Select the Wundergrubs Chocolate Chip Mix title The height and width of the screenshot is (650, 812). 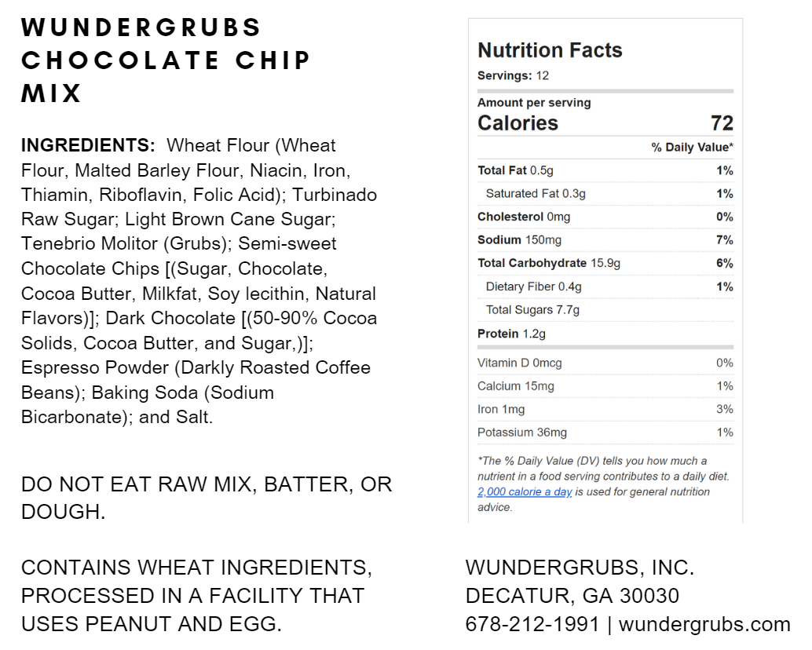click(x=166, y=60)
